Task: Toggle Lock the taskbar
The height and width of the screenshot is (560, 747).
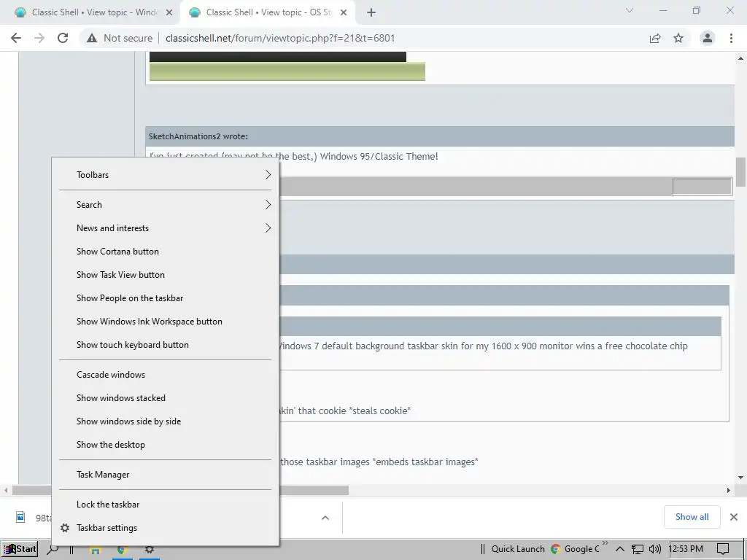Action: pos(166,505)
